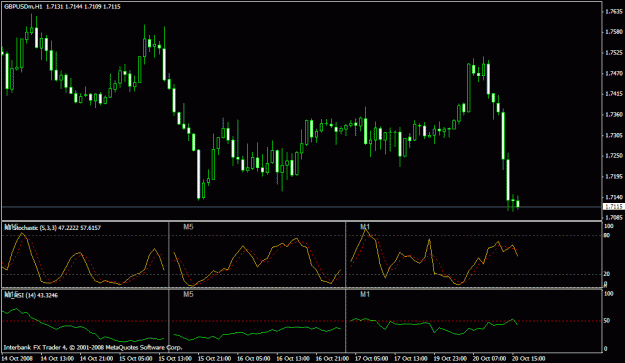The image size is (625, 363).
Task: Click the 15 Oct 13:00 time label
Action: coord(175,358)
